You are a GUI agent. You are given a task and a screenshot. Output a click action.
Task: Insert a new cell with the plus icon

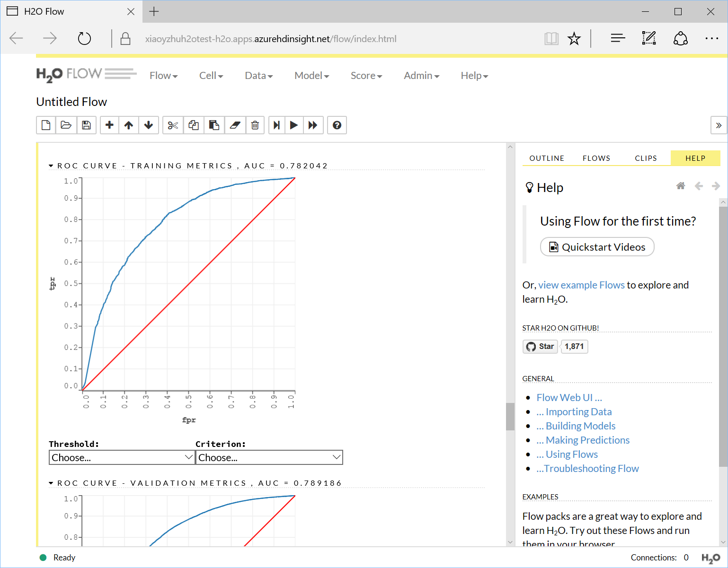point(109,125)
